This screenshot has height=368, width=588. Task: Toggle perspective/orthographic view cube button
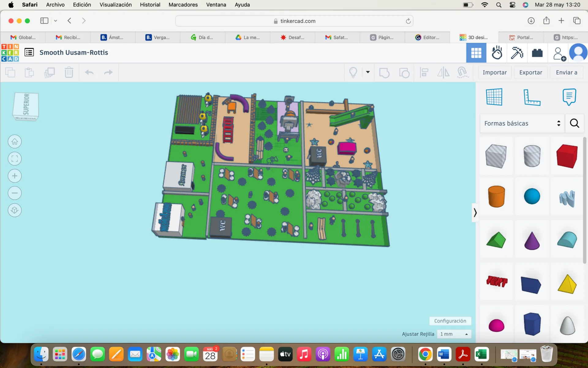tap(14, 210)
